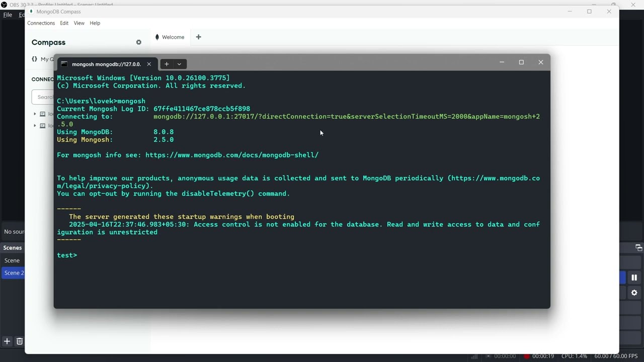Select Scene 2 in OBS scenes list
The height and width of the screenshot is (362, 644).
tap(13, 273)
